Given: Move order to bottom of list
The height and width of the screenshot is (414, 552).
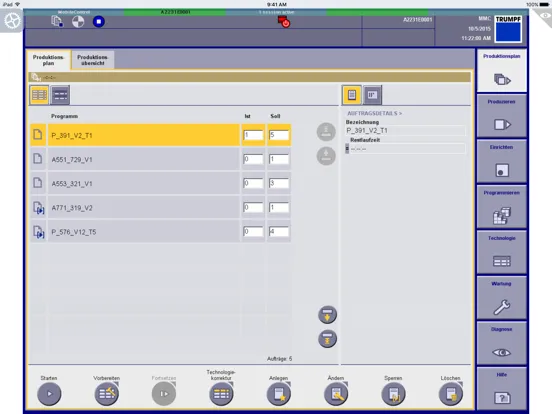Looking at the screenshot, I should coord(327,339).
